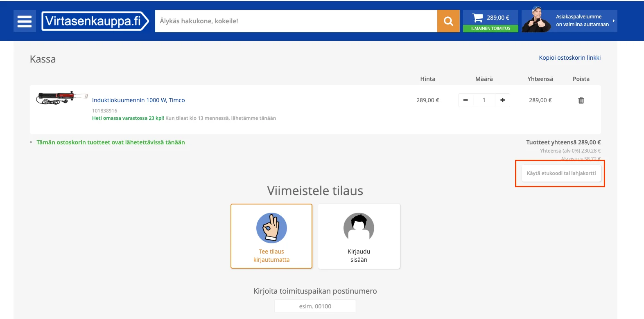Click the customer service mascot picture

(x=536, y=20)
